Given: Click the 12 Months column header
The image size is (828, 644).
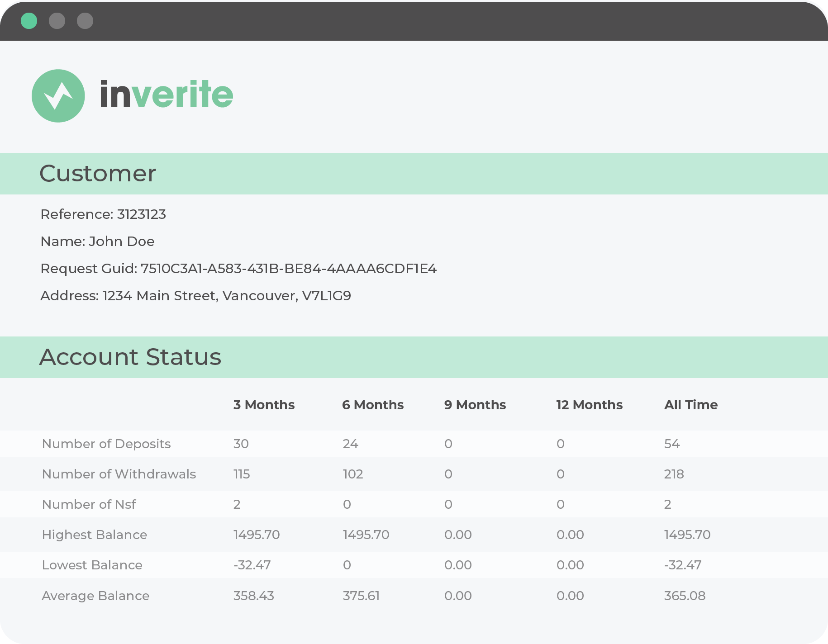Looking at the screenshot, I should [590, 405].
